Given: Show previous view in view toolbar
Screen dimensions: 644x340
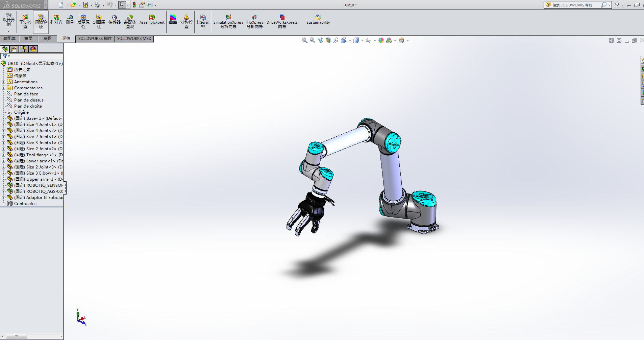Looking at the screenshot, I should pos(320,40).
